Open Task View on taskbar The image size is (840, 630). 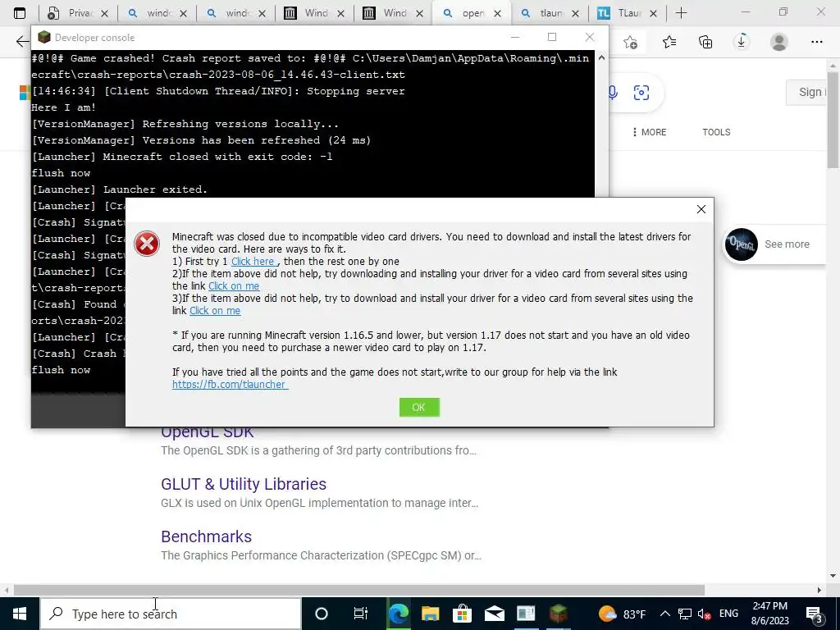(360, 614)
